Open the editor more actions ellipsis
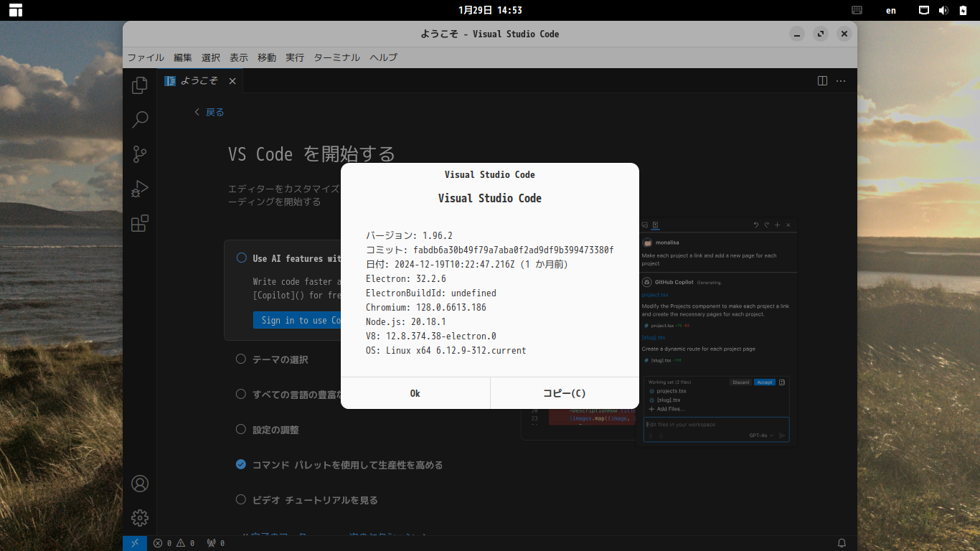 [x=841, y=81]
